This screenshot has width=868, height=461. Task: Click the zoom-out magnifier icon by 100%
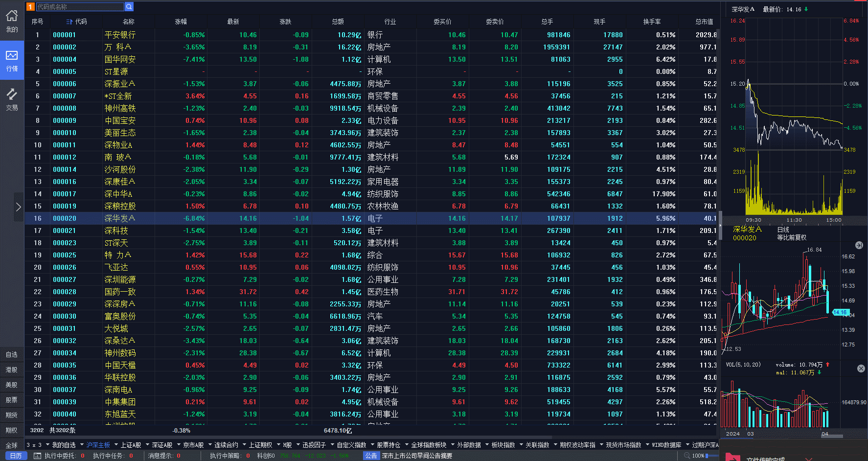(687, 456)
